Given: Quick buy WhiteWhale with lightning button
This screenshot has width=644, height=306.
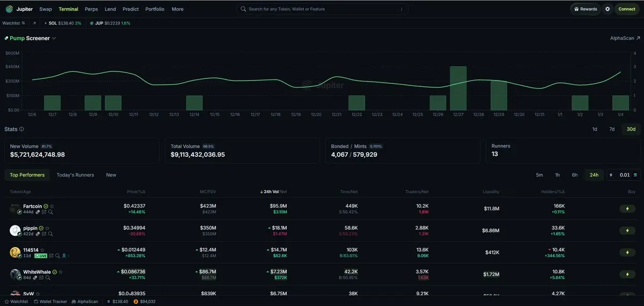Looking at the screenshot, I should click(627, 274).
